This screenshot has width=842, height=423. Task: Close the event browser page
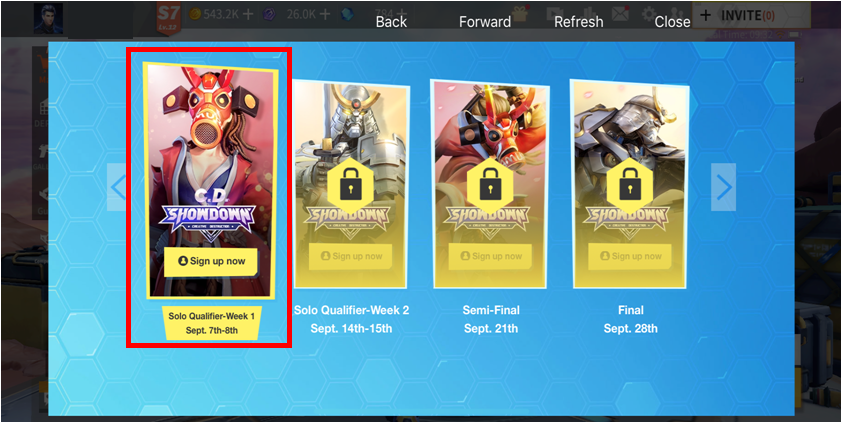tap(672, 22)
